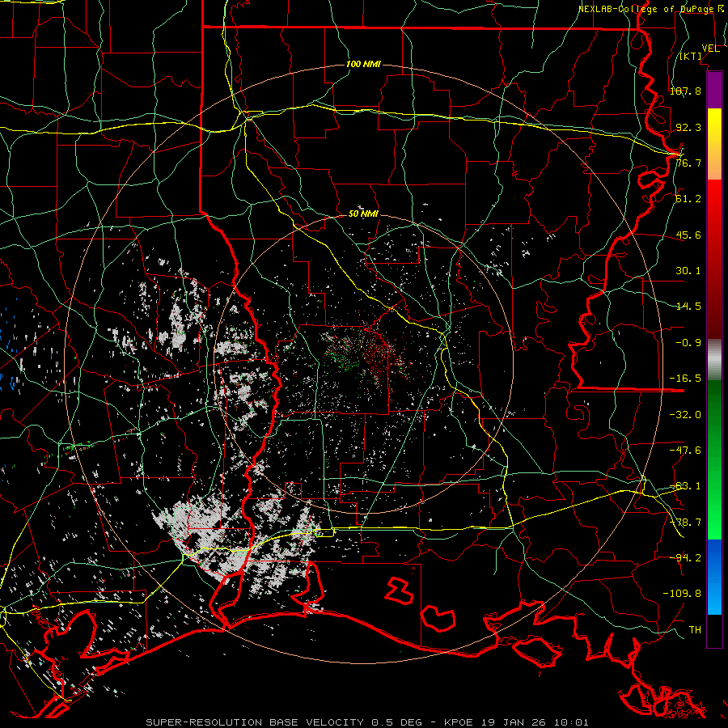
Task: Click the 14.5 velocity scale value
Action: coord(688,307)
